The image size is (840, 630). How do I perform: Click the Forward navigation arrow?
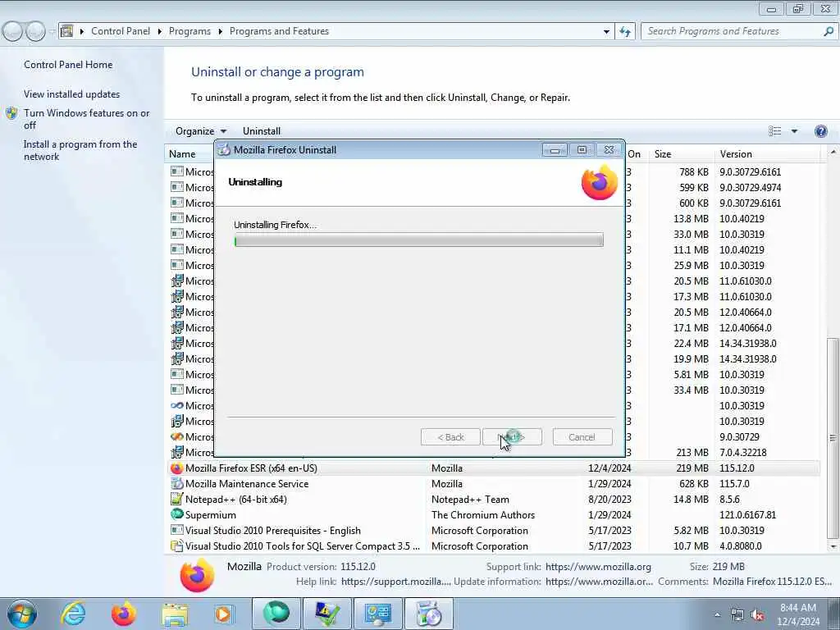pyautogui.click(x=35, y=31)
